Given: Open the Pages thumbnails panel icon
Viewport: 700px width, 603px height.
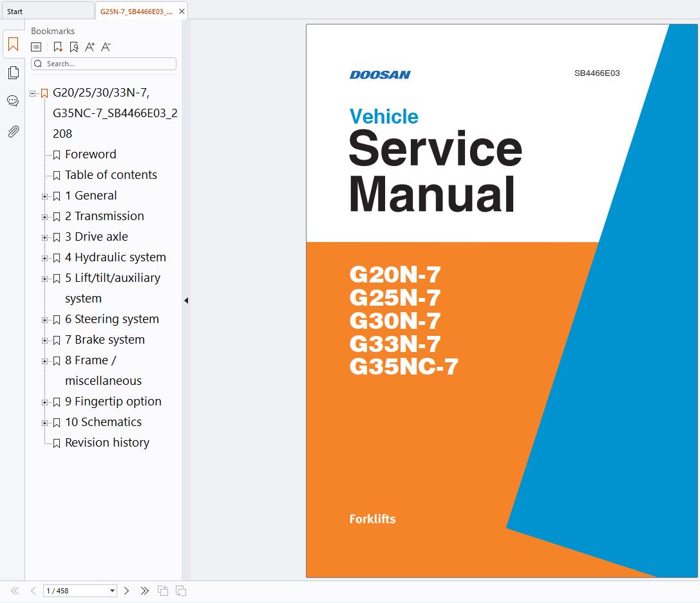Looking at the screenshot, I should point(14,72).
